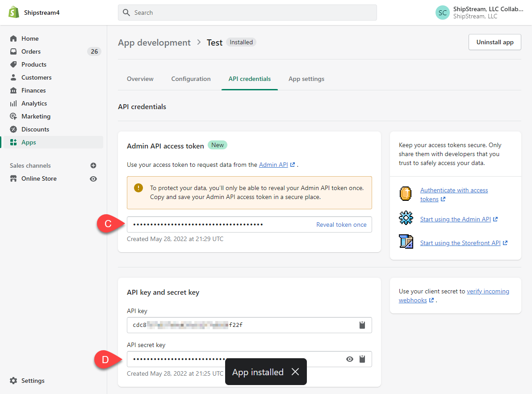Open Discounts from the sidebar
The image size is (532, 394).
pyautogui.click(x=35, y=129)
